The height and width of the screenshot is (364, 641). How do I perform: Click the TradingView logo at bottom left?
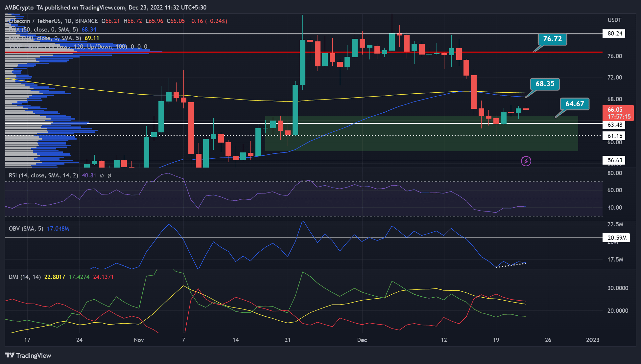pos(28,355)
